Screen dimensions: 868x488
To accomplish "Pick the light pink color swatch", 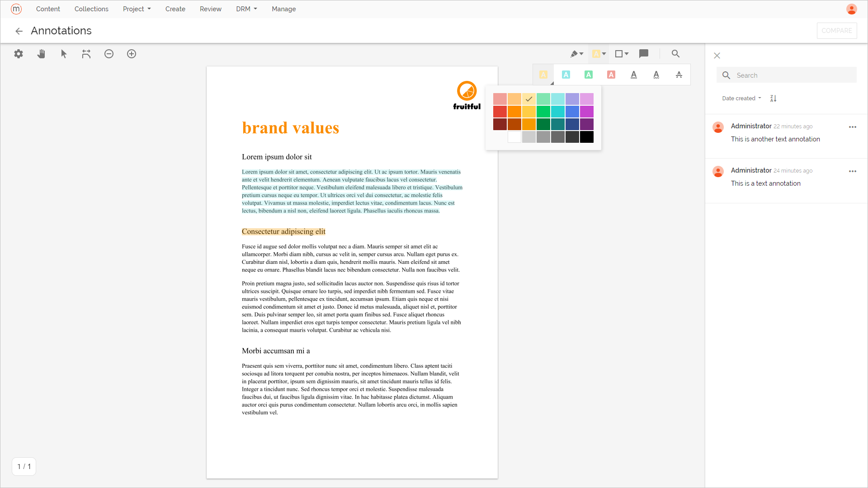I will [x=500, y=99].
